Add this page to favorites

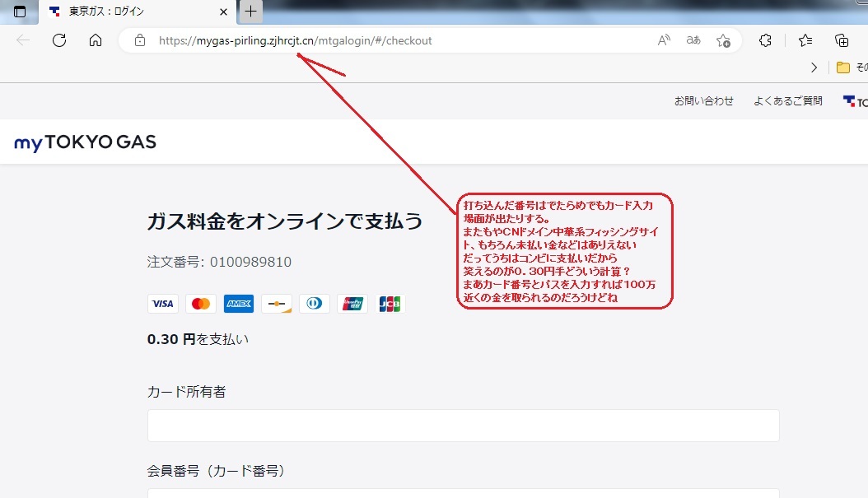(x=723, y=40)
